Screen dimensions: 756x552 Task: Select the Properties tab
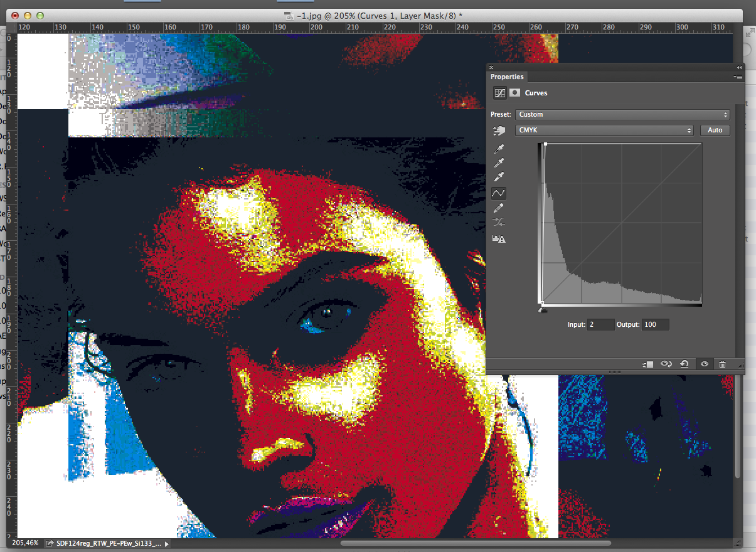[x=507, y=77]
